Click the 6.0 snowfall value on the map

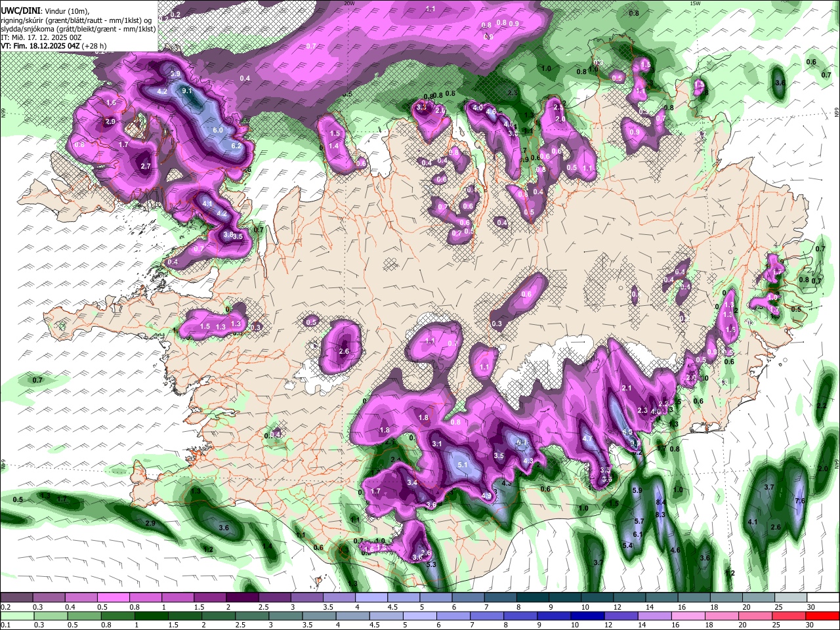click(x=218, y=131)
